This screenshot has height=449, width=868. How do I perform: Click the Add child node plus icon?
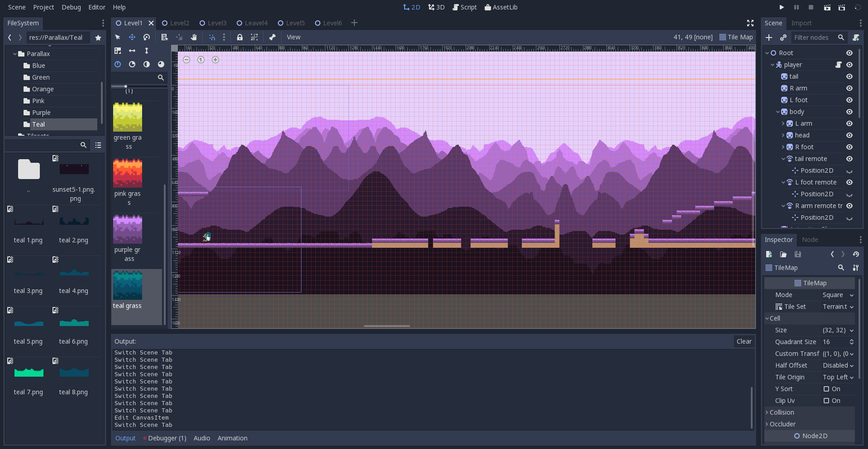(769, 38)
